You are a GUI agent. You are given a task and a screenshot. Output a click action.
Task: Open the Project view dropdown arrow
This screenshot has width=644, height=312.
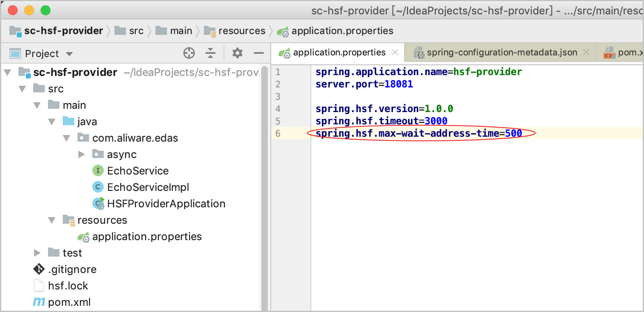coord(69,54)
